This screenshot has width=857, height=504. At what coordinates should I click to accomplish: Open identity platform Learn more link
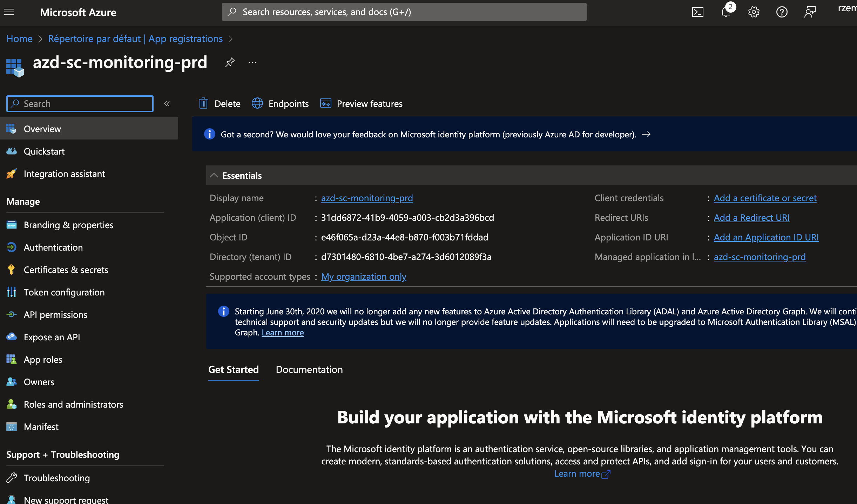pyautogui.click(x=582, y=474)
